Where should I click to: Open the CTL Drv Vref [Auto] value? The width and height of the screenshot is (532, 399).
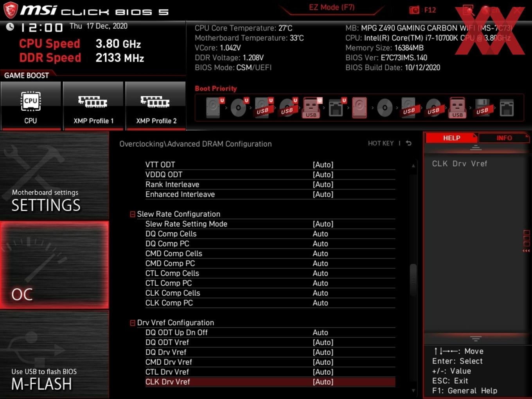pyautogui.click(x=323, y=372)
